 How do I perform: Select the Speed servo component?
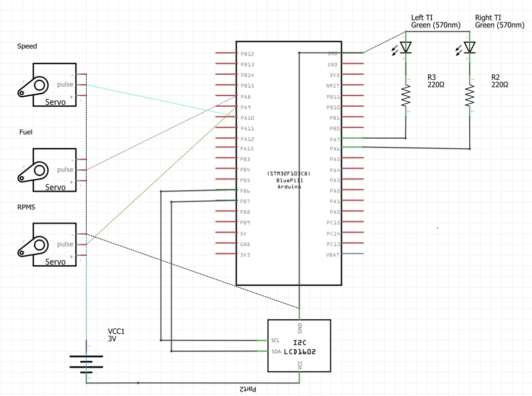[x=54, y=84]
